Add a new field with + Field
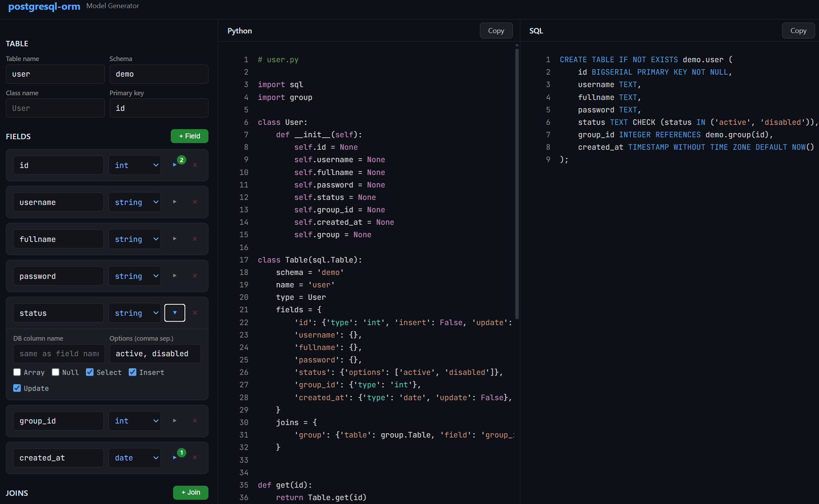The image size is (819, 504). (189, 136)
